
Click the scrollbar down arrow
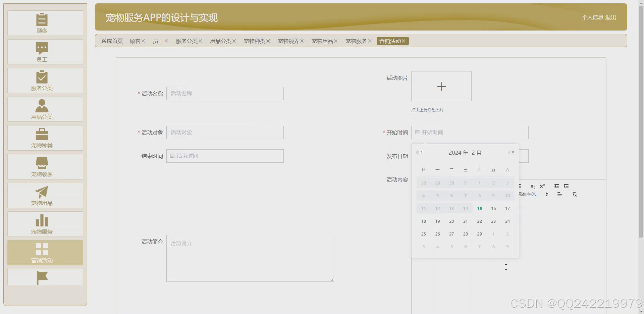coord(641,311)
